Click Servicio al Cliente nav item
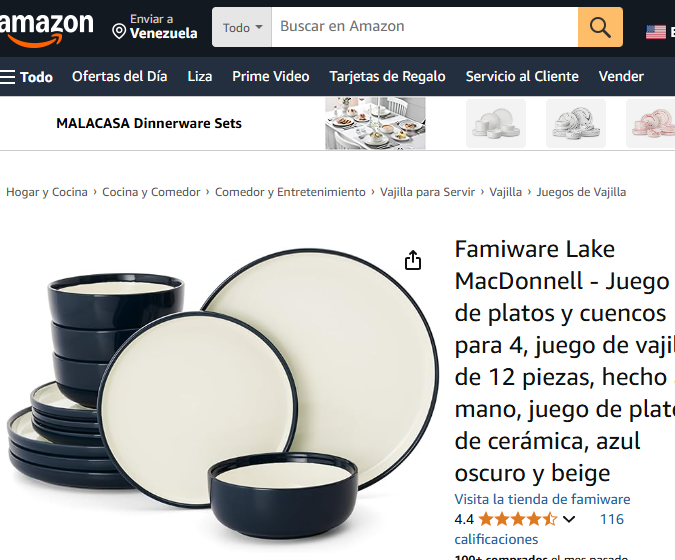Viewport: 675px width, 560px height. (x=522, y=77)
